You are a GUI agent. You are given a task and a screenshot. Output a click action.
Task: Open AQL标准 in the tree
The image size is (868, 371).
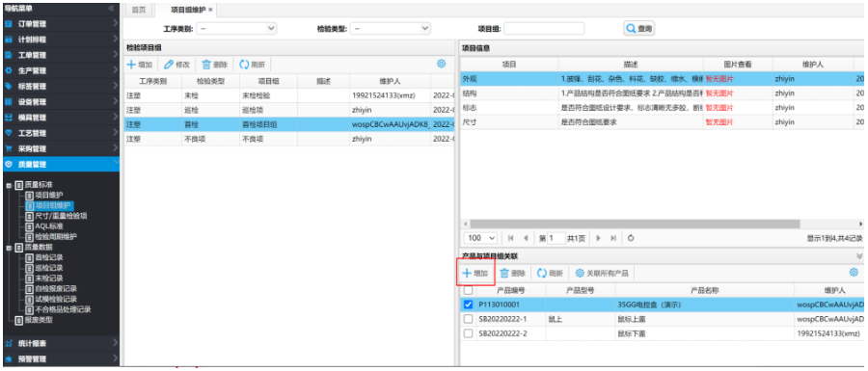pyautogui.click(x=49, y=226)
